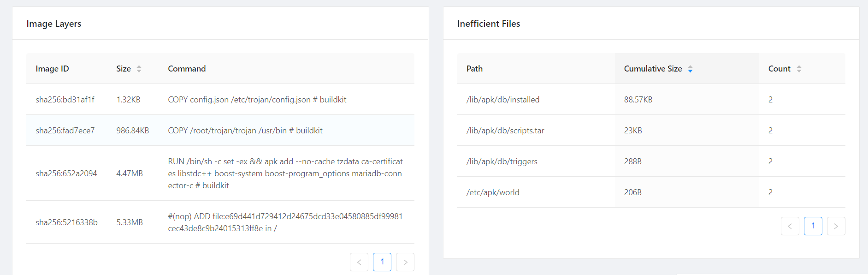This screenshot has height=275, width=868.
Task: Click the Path column header
Action: click(474, 69)
